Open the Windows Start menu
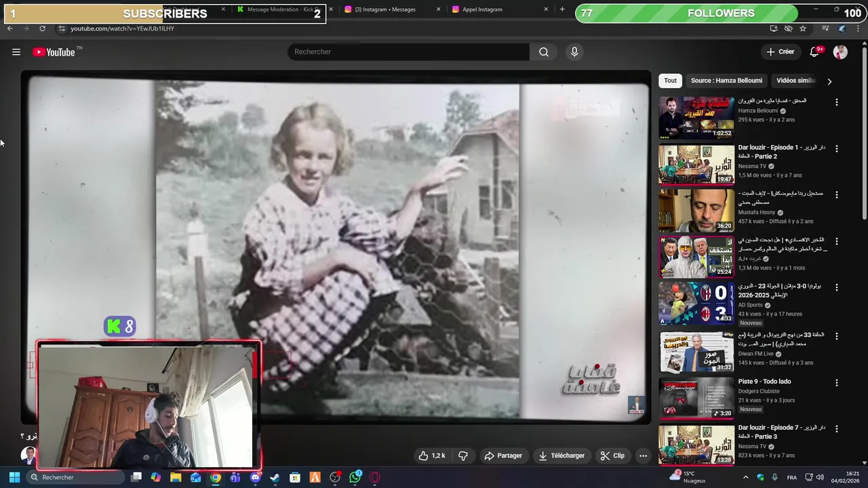The width and height of the screenshot is (868, 488). click(x=14, y=477)
